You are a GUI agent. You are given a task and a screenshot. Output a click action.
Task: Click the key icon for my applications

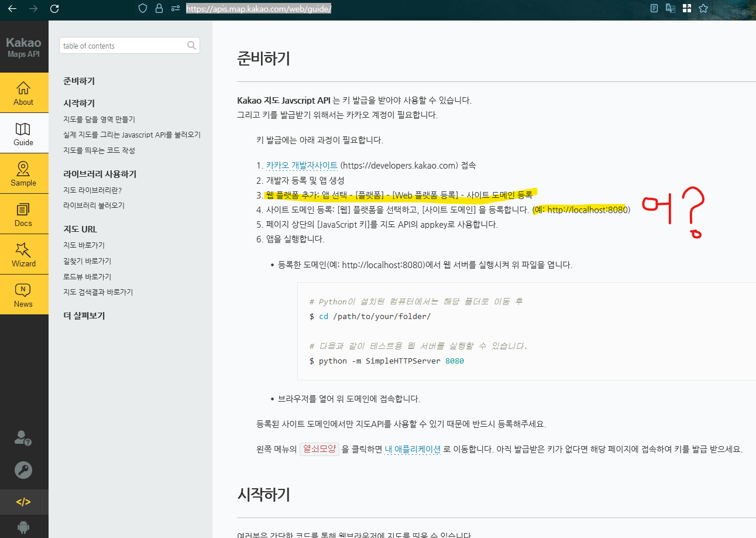tap(23, 470)
